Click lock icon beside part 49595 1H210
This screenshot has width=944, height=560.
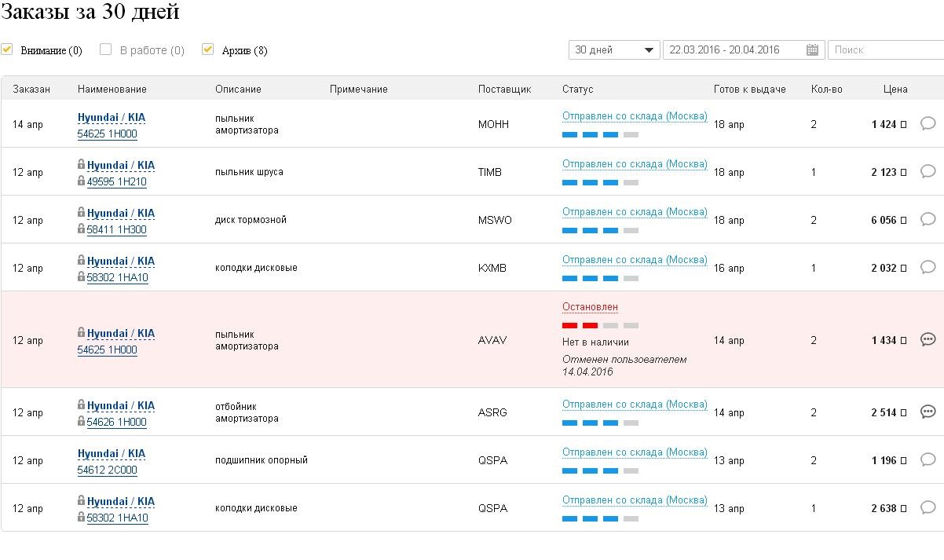81,181
